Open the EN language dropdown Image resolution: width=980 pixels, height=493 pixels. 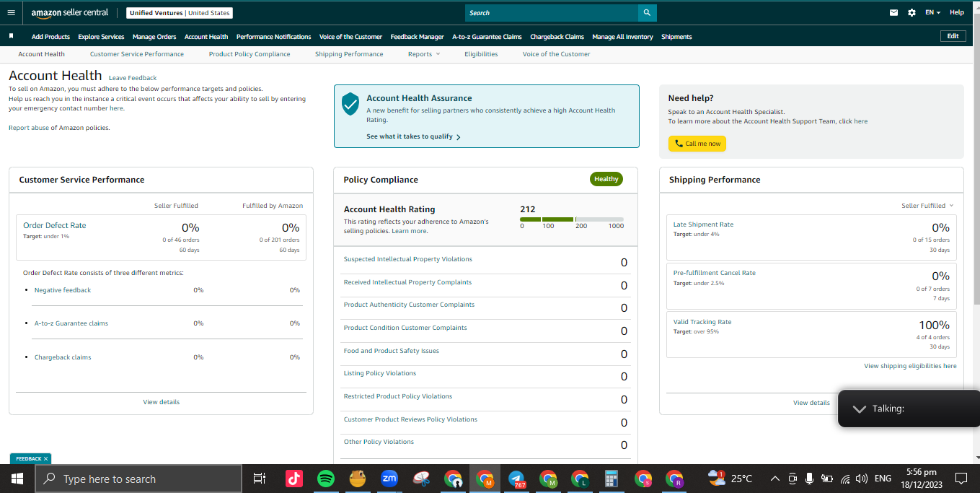(932, 12)
